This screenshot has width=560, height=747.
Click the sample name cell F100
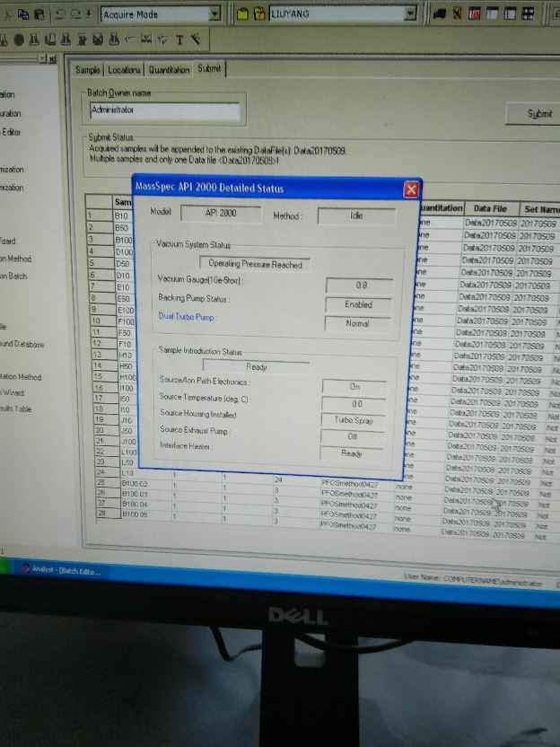(127, 321)
